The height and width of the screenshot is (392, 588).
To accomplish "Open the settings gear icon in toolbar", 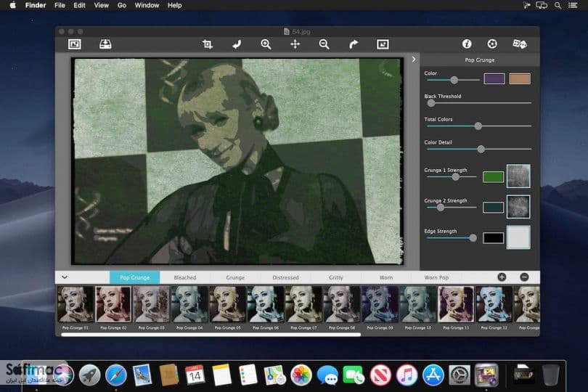I will pyautogui.click(x=492, y=44).
